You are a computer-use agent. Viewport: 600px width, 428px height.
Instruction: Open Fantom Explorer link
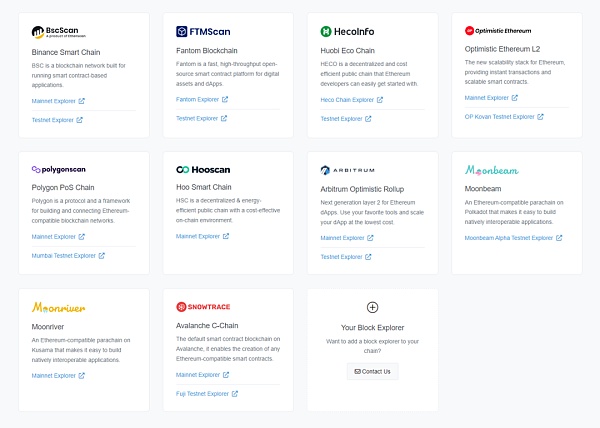[x=199, y=100]
